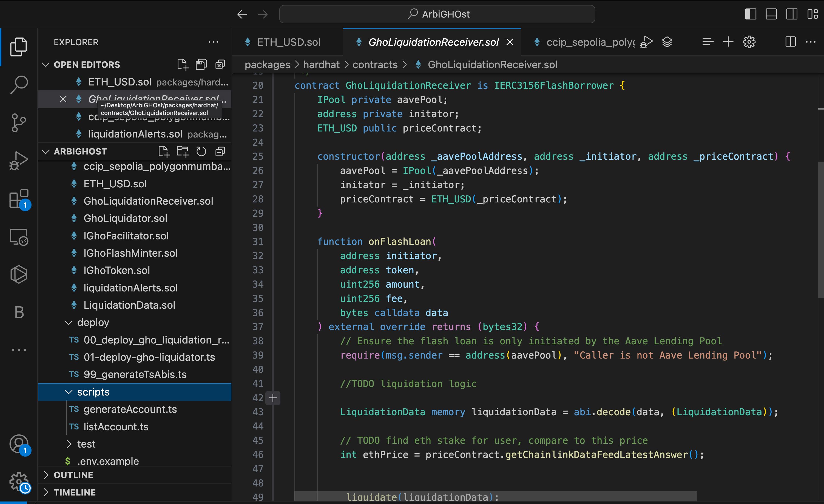
Task: Toggle the secondary side bar layout button
Action: tap(792, 14)
